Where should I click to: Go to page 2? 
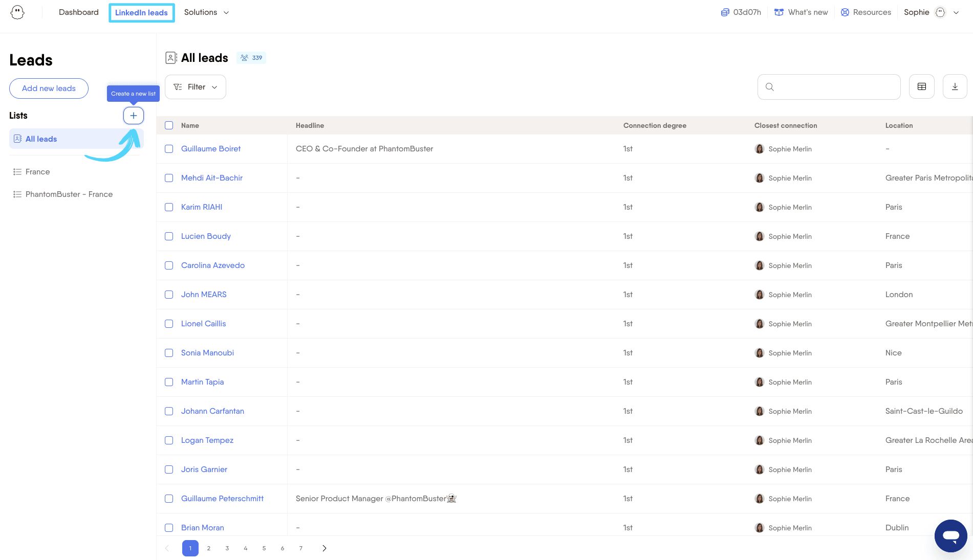point(209,548)
